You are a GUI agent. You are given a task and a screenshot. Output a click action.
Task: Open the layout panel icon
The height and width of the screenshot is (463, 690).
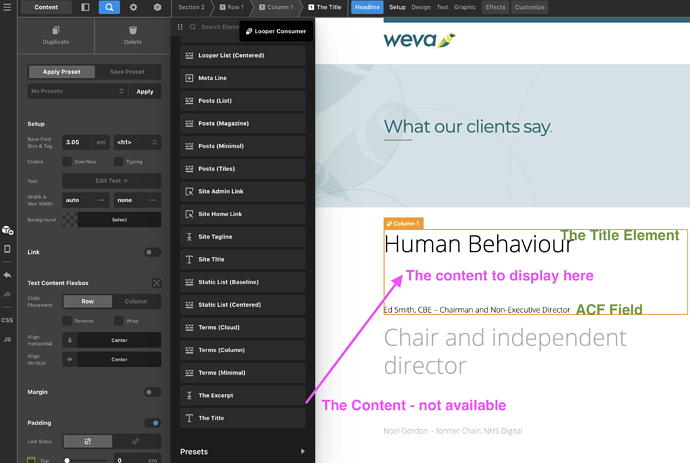pos(85,7)
